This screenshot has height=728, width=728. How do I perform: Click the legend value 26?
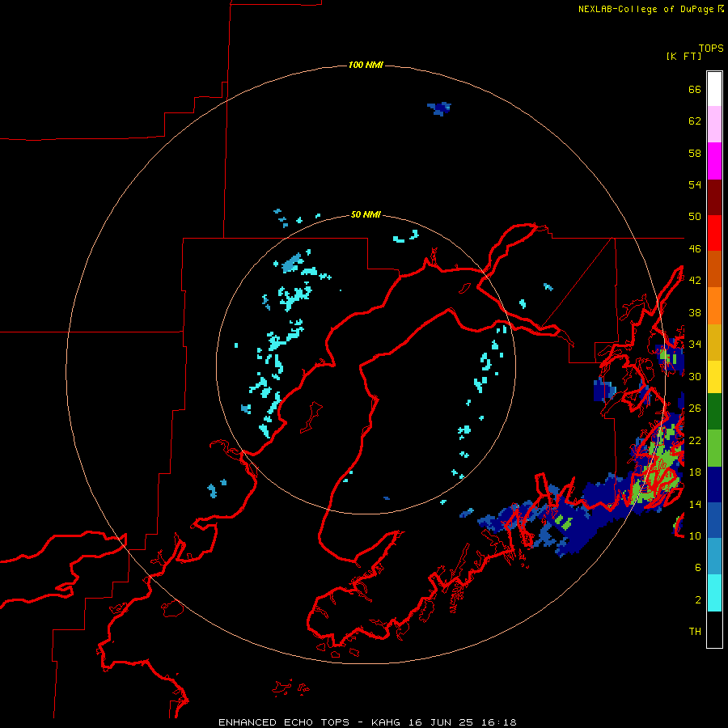[x=695, y=408]
